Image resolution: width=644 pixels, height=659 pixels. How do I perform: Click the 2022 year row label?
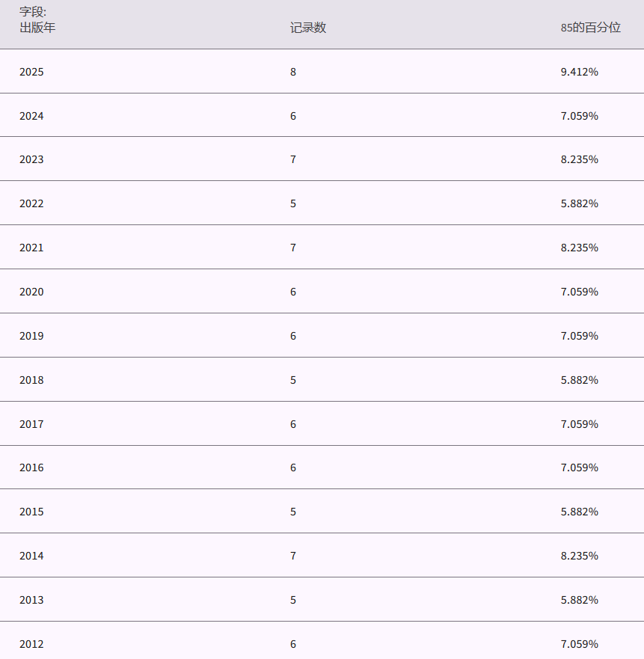tap(31, 203)
